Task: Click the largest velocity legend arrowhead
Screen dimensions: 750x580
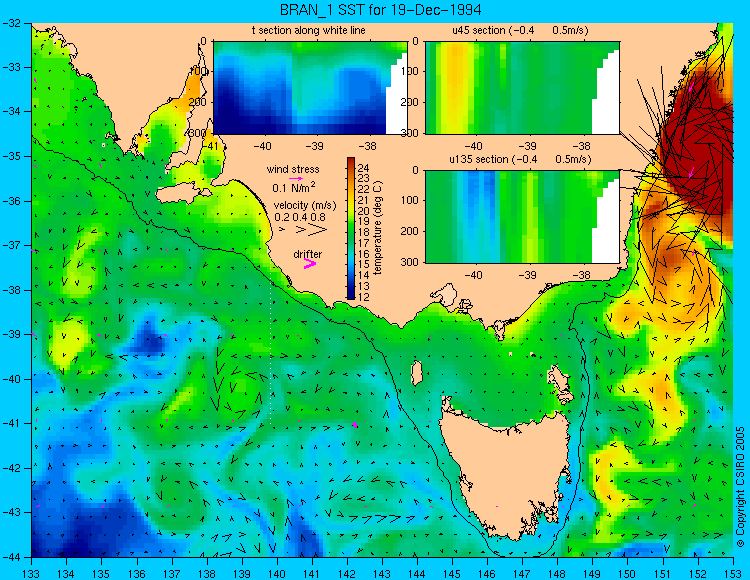Action: (318, 230)
